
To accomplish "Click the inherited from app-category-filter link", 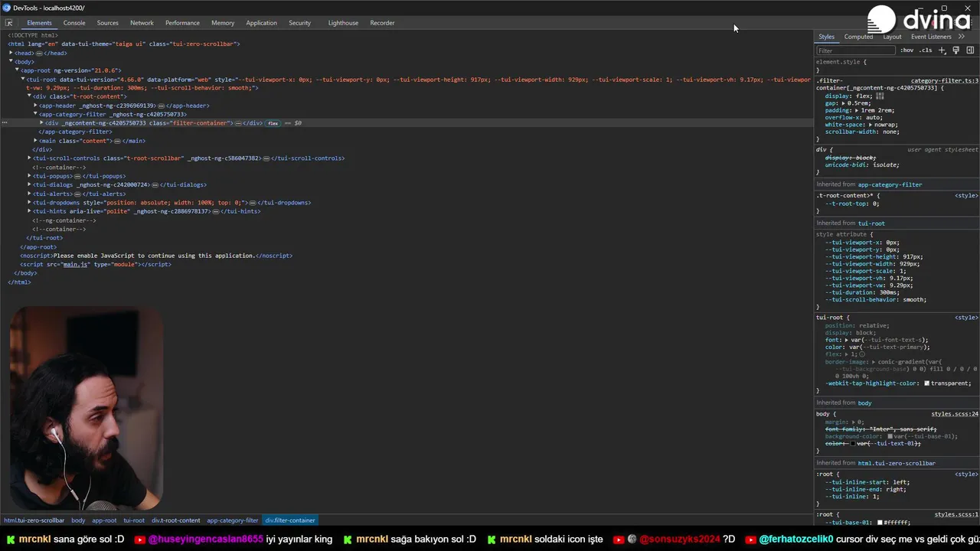I will coord(890,184).
